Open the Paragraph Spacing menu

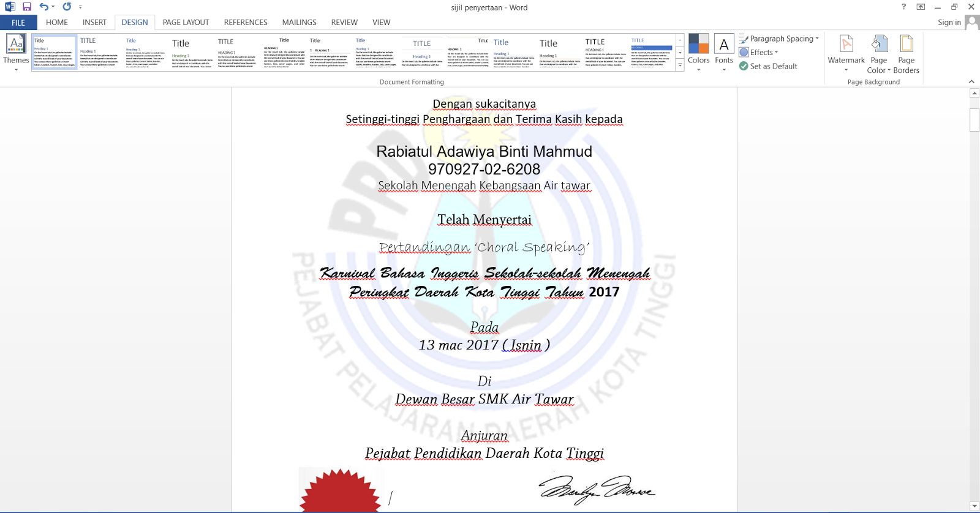pyautogui.click(x=778, y=39)
